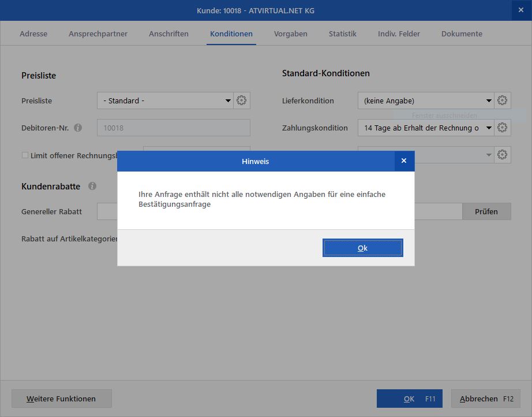Close the Kunde 10018 window
532x417 pixels.
pos(521,10)
